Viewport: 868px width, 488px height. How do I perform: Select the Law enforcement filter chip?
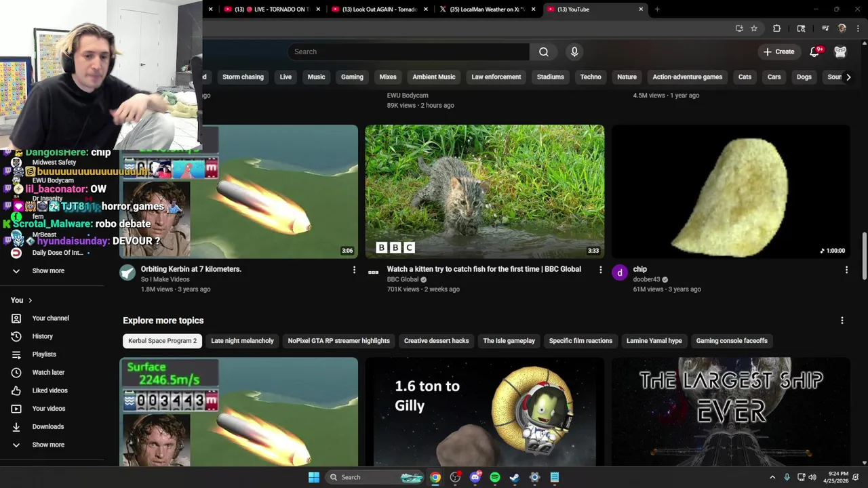[x=496, y=77]
